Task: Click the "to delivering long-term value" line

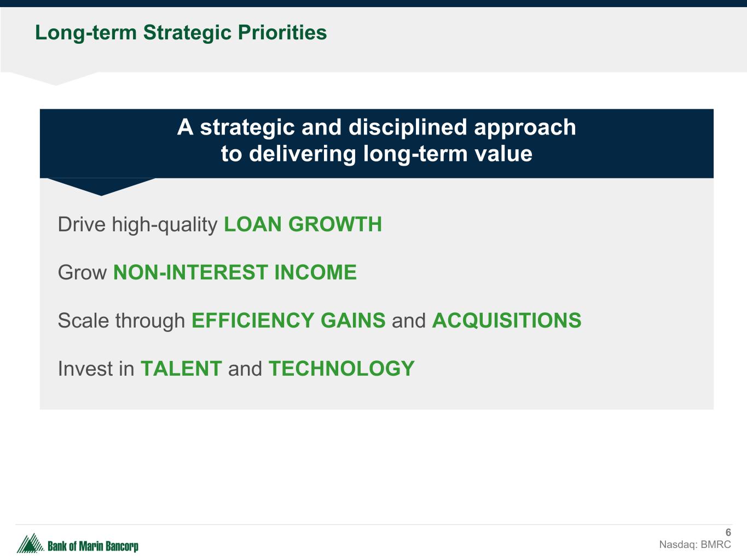Action: click(x=377, y=154)
